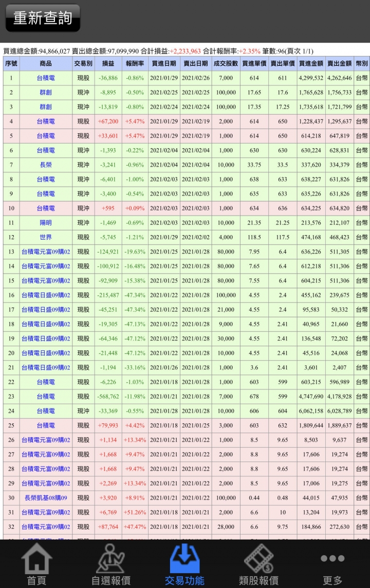Click the 買進金額 column header
This screenshot has height=588, width=370.
point(311,63)
